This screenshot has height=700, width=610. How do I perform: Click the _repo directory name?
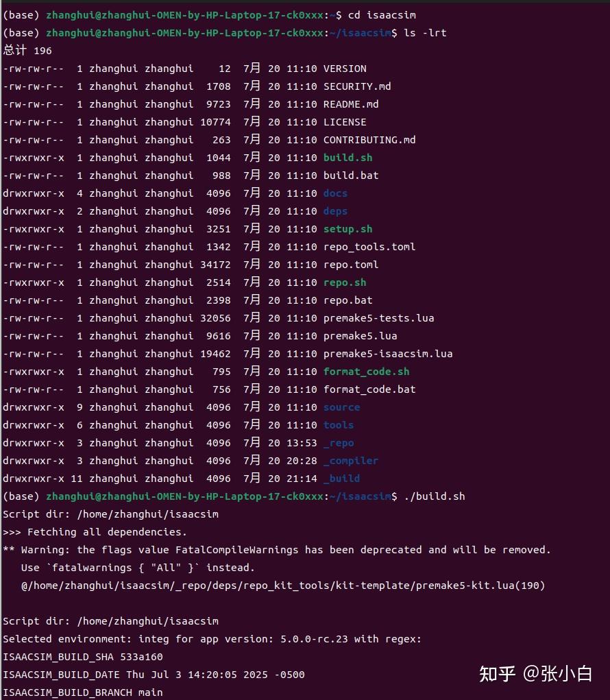(x=339, y=443)
